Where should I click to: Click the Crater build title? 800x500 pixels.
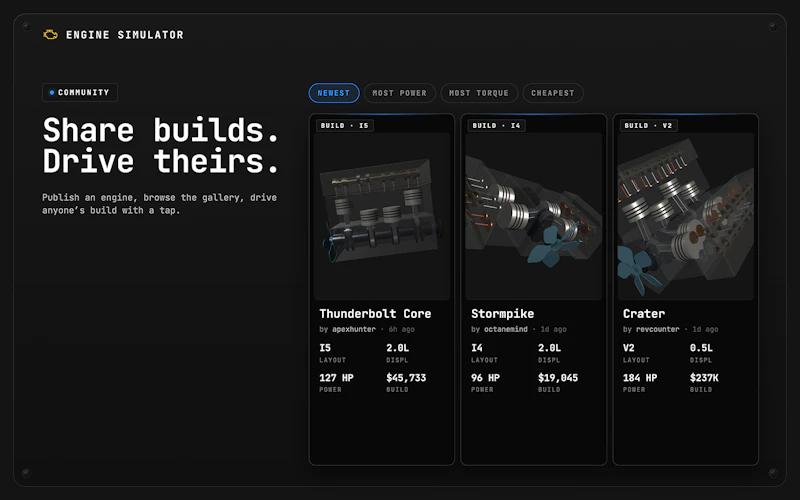coord(643,314)
